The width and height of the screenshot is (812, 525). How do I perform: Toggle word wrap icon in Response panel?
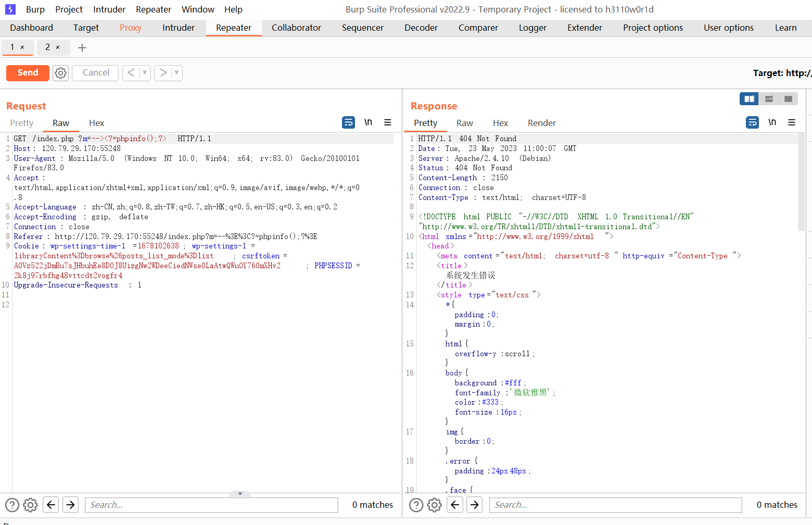[x=752, y=122]
